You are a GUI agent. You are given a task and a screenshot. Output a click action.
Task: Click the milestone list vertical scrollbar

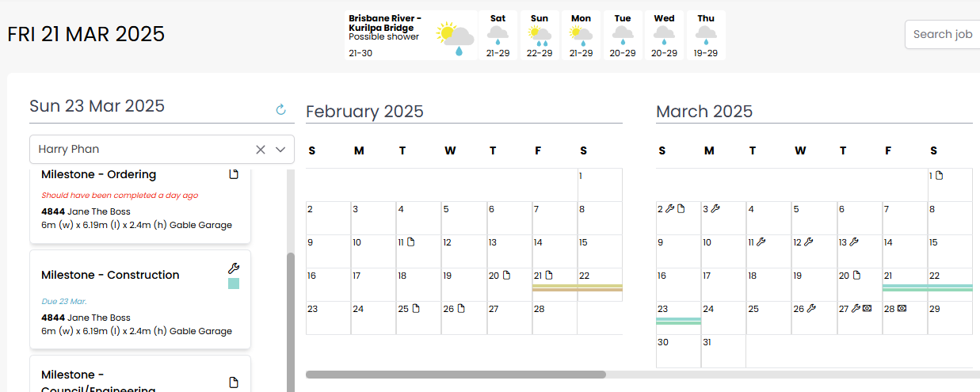291,317
